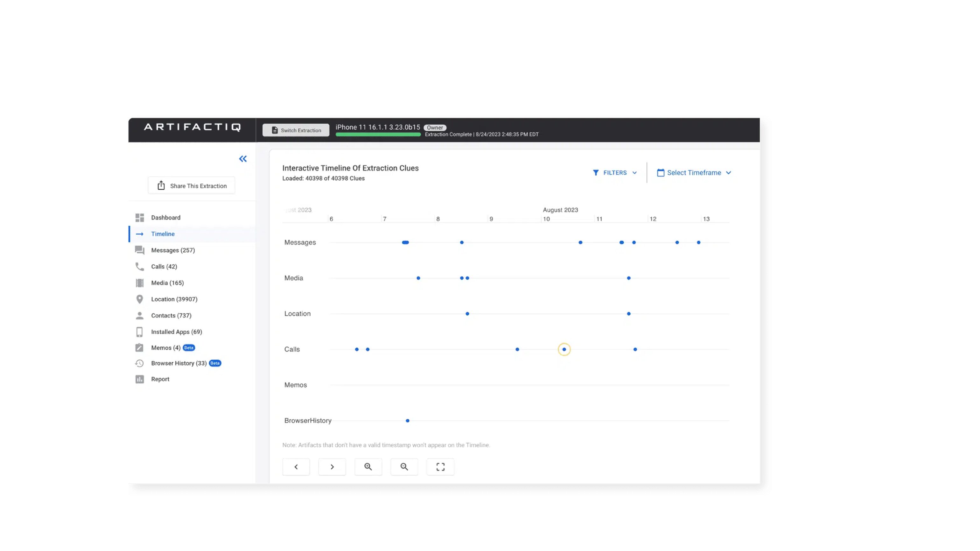Click the Location pin sidebar icon
Screen dimensions: 980x551
pos(140,299)
